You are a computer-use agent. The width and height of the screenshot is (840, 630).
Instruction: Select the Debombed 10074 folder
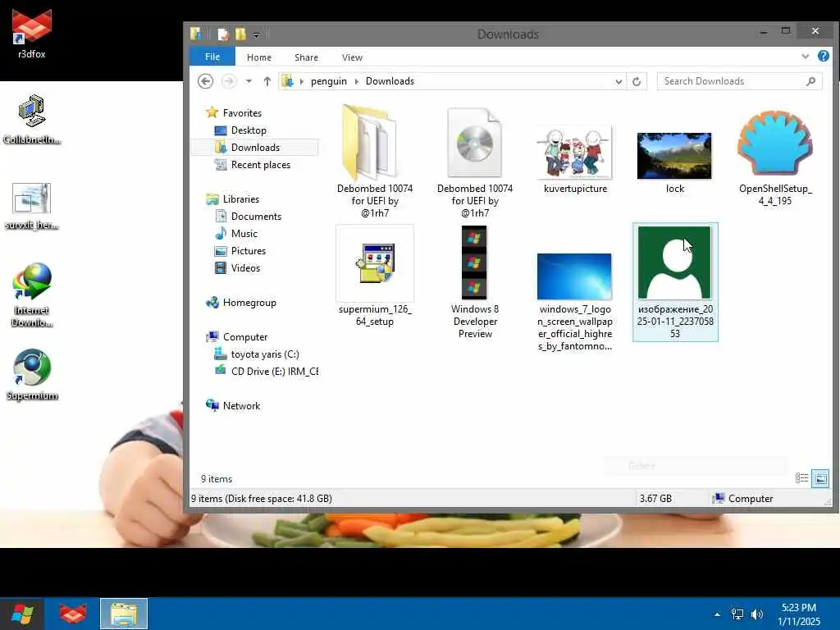(x=374, y=162)
